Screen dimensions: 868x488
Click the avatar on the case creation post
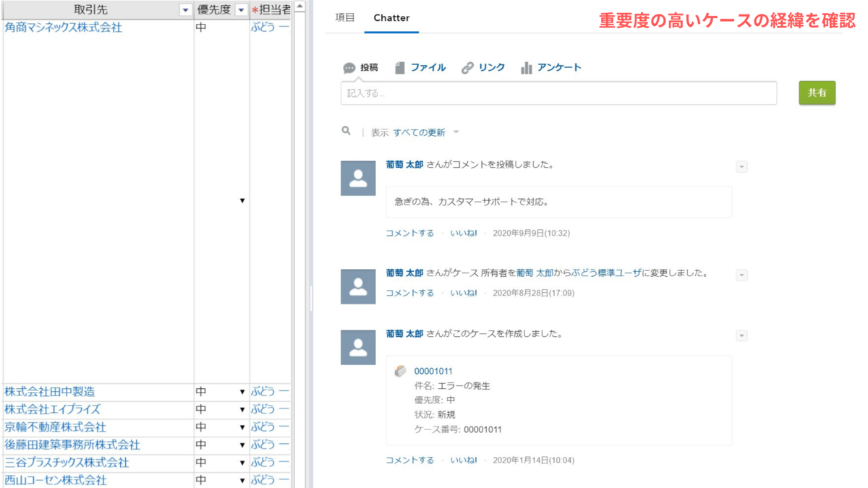pyautogui.click(x=357, y=347)
